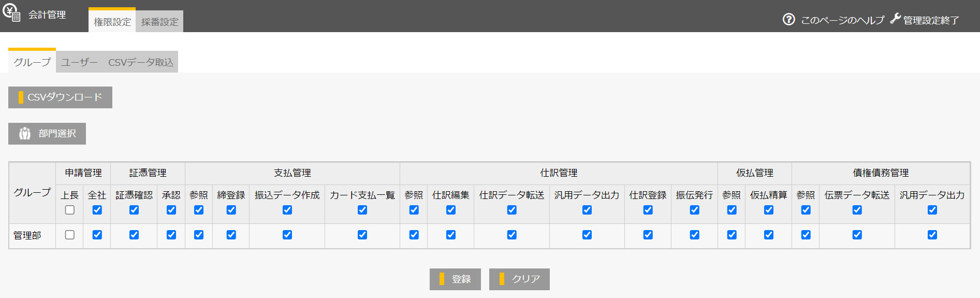
Task: Open the help question mark icon
Action: point(788,20)
